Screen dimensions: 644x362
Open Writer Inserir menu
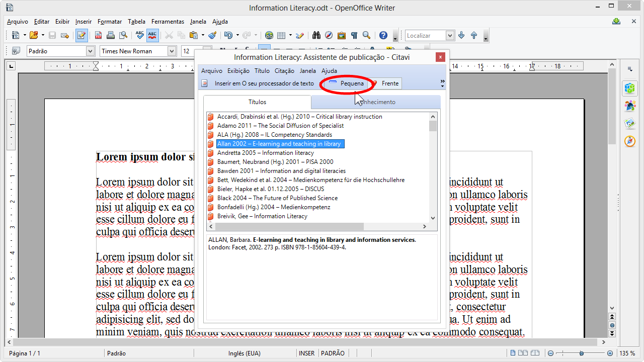pyautogui.click(x=84, y=22)
